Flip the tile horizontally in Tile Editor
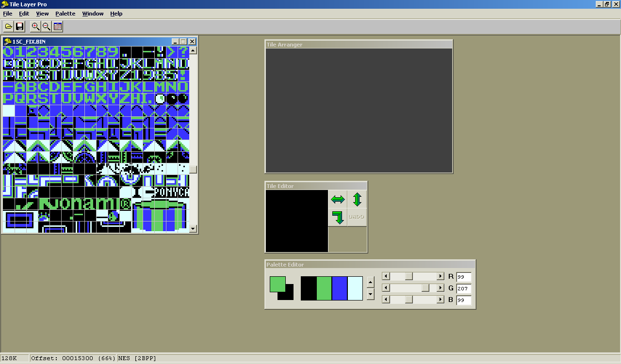Screen dimensions: 621x364 pos(337,199)
